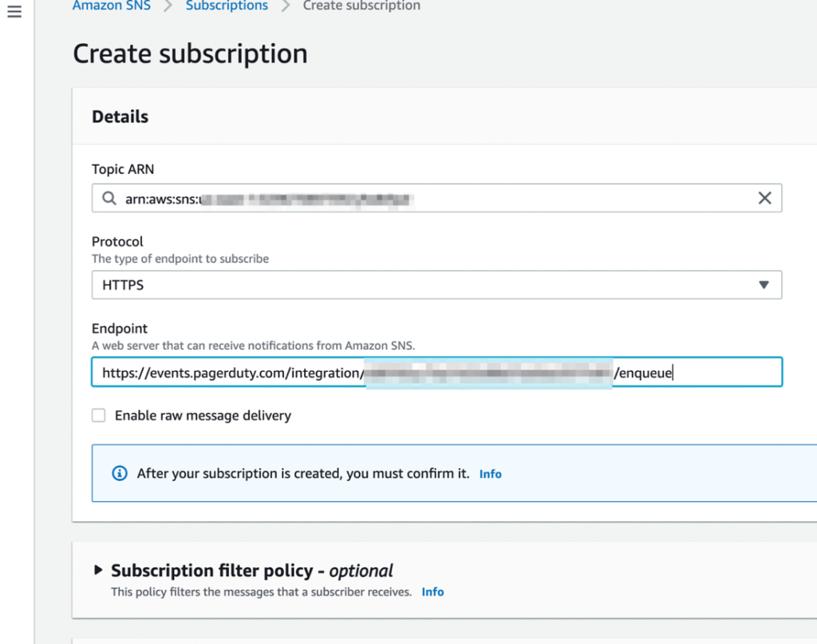Screen dimensions: 817x644
Task: Click the filter policy disclosure triangle
Action: (98, 570)
